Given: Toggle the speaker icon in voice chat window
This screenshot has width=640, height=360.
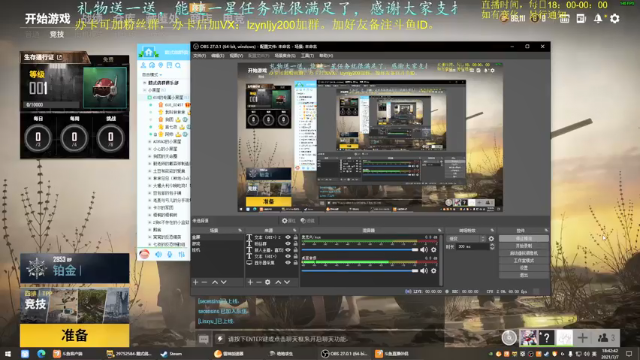Looking at the screenshot, I should 158,254.
